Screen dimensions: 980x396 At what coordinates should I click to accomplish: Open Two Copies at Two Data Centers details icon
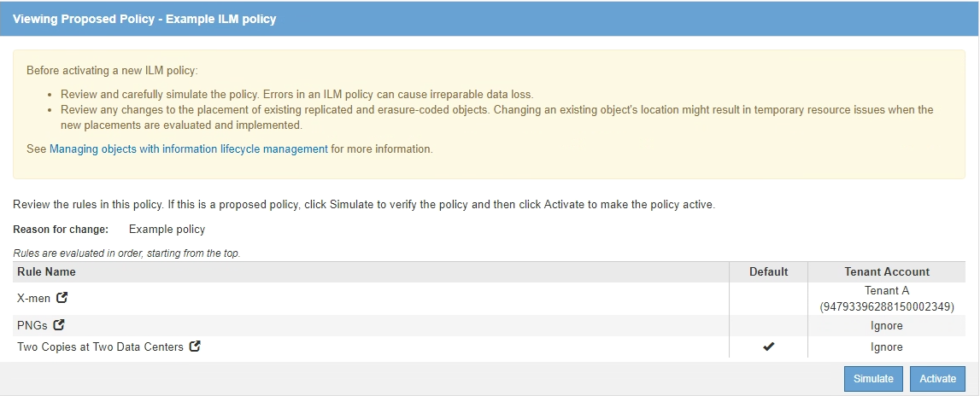coord(195,346)
